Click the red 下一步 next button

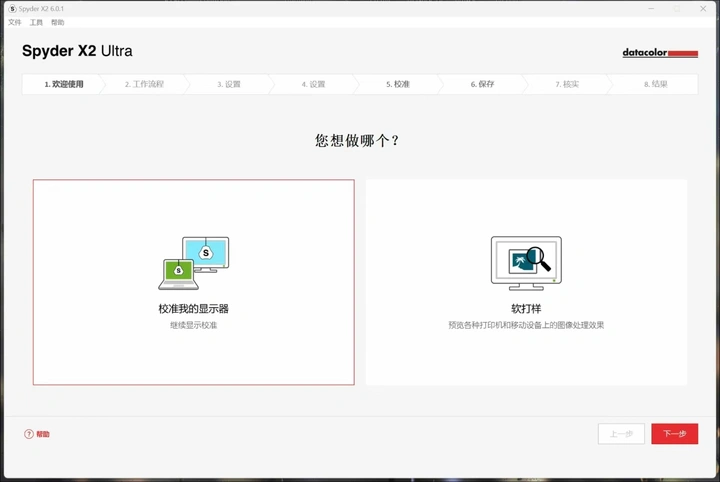tap(675, 434)
